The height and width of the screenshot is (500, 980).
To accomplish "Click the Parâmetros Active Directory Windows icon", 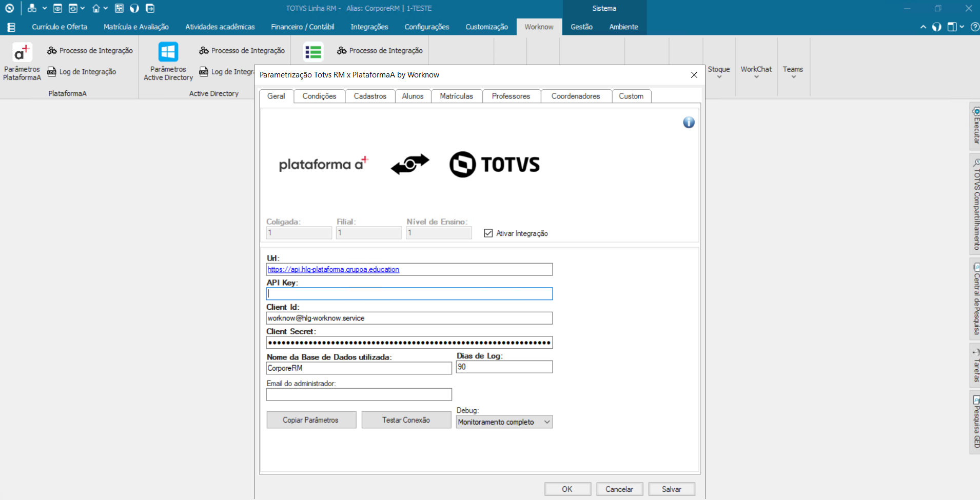I will click(168, 52).
